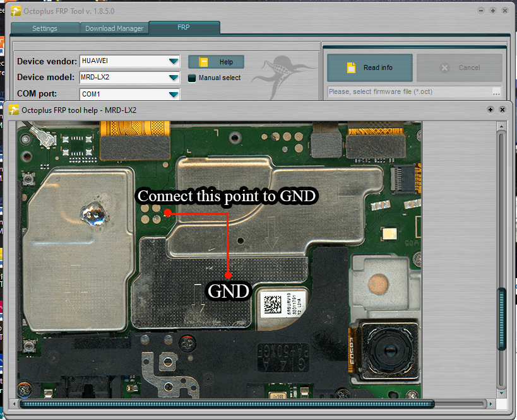The image size is (517, 420).
Task: Click the Cancel button
Action: pos(460,67)
